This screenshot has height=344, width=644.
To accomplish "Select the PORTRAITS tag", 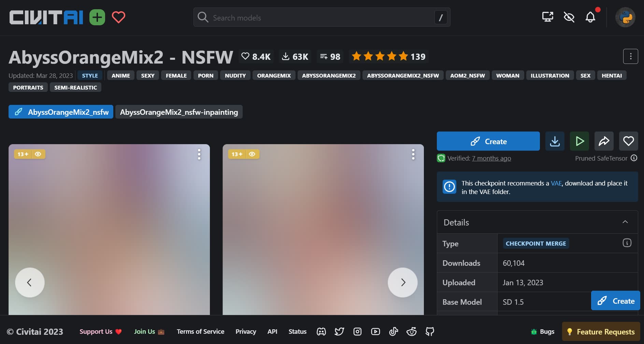I will point(28,87).
